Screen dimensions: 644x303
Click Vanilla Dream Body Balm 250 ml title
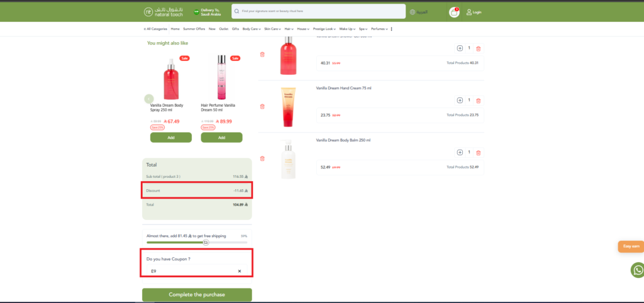(343, 140)
